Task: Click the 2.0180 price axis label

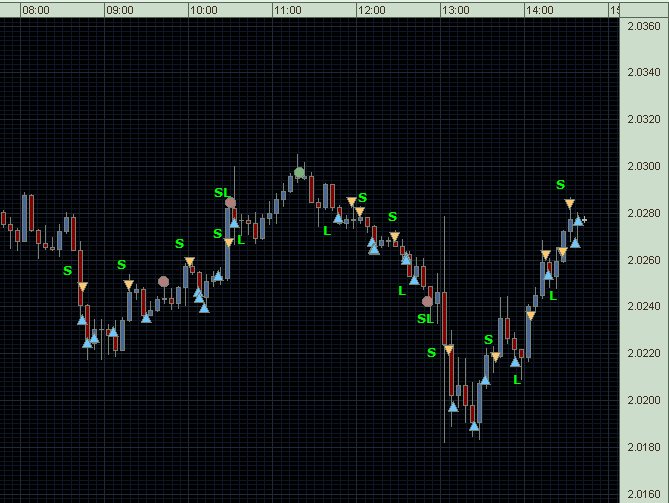Action: pyautogui.click(x=644, y=447)
